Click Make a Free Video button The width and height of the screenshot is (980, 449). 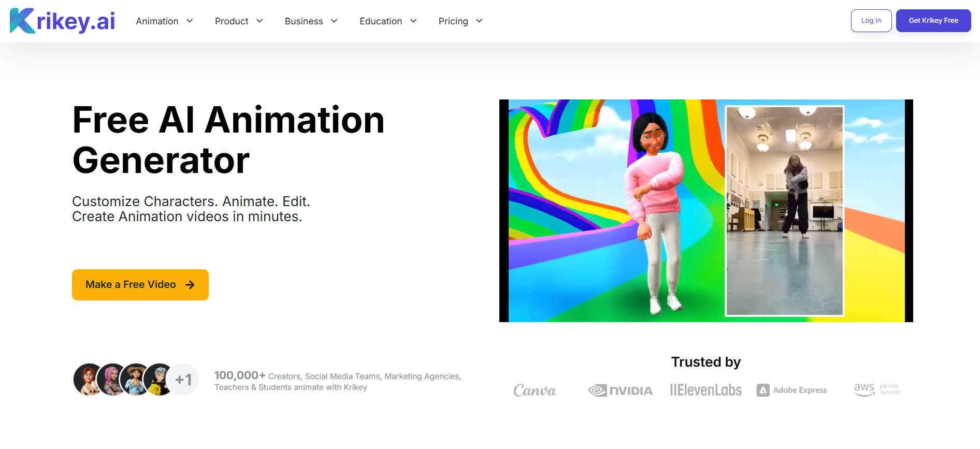(x=140, y=285)
